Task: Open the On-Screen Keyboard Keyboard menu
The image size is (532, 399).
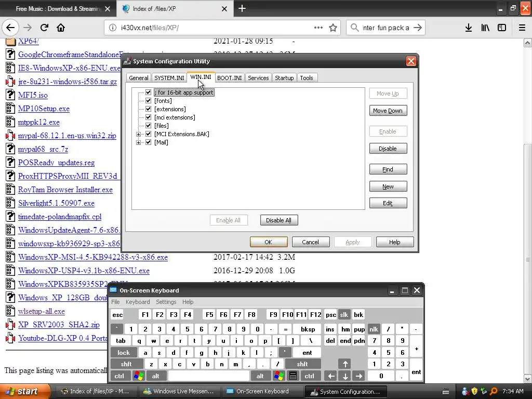Action: click(x=137, y=302)
